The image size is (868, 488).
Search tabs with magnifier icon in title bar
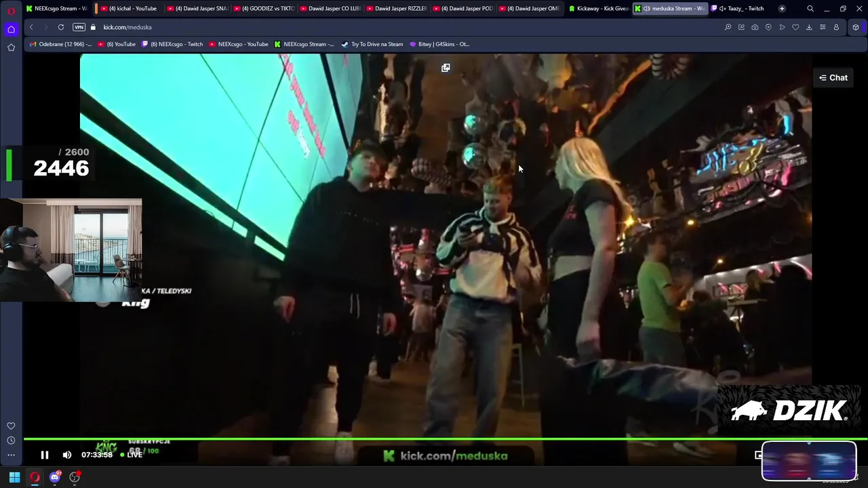coord(810,9)
